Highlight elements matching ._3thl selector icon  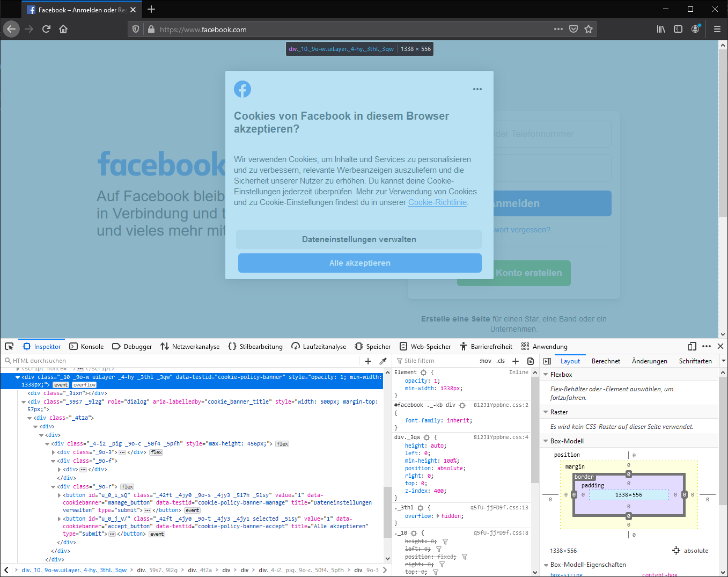421,508
